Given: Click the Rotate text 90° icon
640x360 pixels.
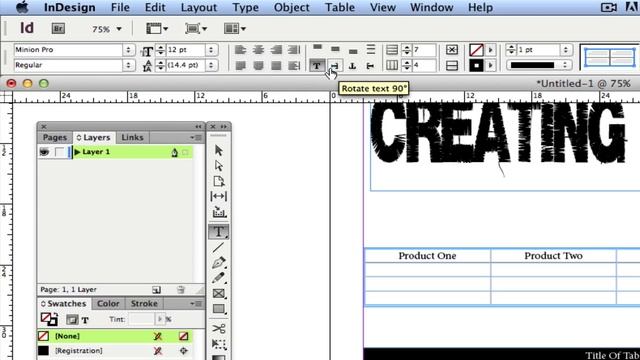Looking at the screenshot, I should 335,66.
